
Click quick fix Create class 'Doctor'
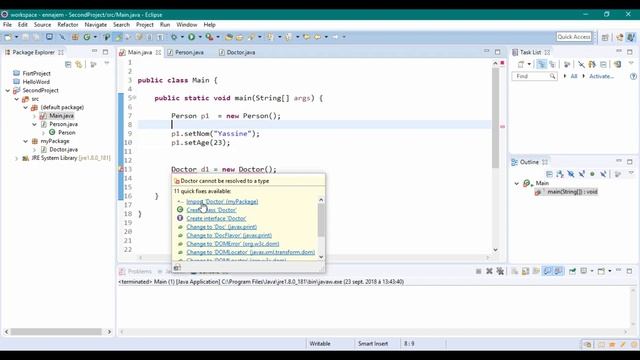[211, 210]
